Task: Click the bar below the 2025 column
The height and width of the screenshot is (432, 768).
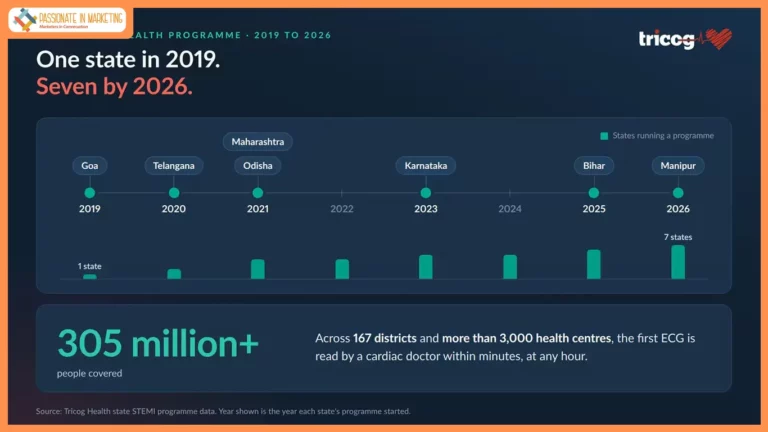Action: coord(594,264)
